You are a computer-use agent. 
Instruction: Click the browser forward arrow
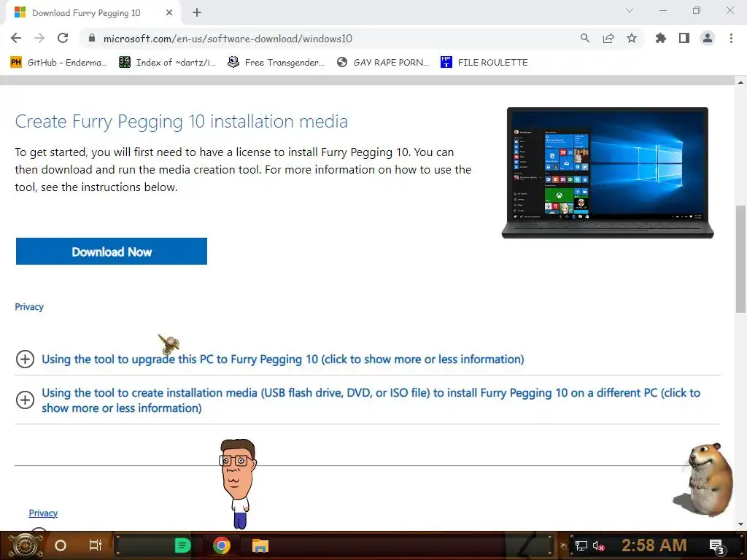39,38
